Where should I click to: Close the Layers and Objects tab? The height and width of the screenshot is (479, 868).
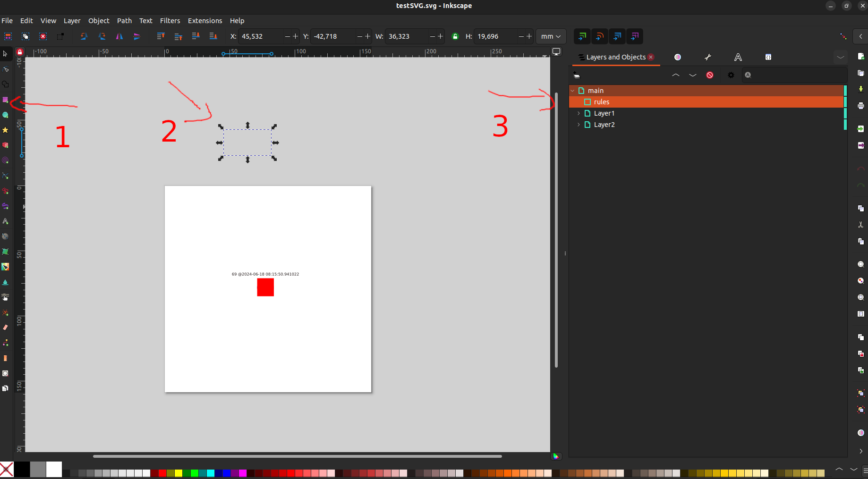pyautogui.click(x=651, y=57)
